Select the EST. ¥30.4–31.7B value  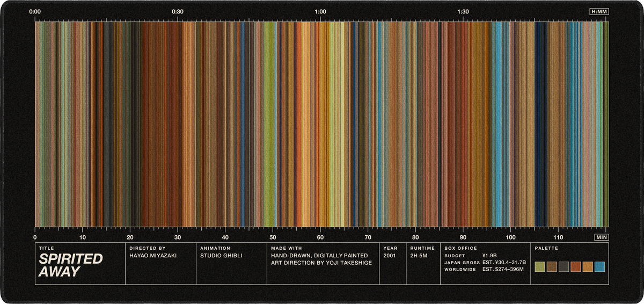tap(504, 263)
